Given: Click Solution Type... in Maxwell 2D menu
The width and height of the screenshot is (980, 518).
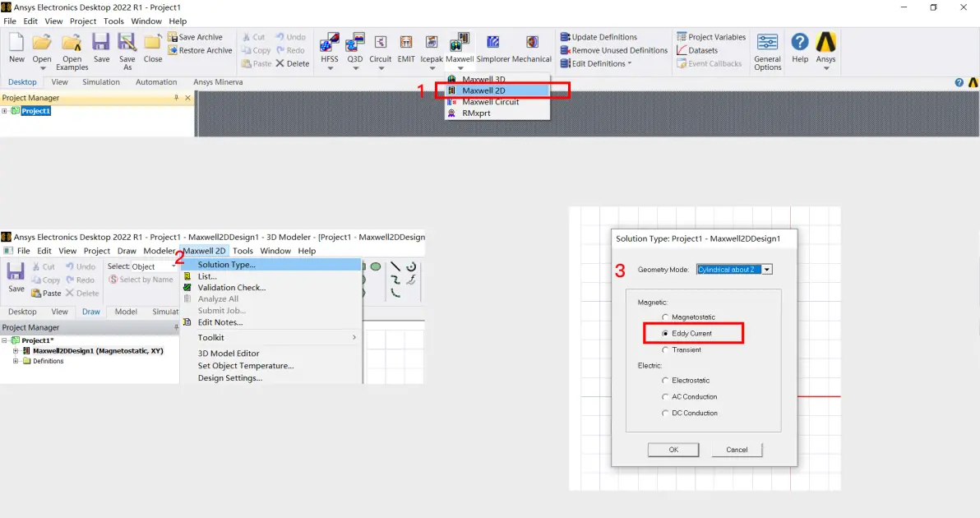Looking at the screenshot, I should point(272,265).
